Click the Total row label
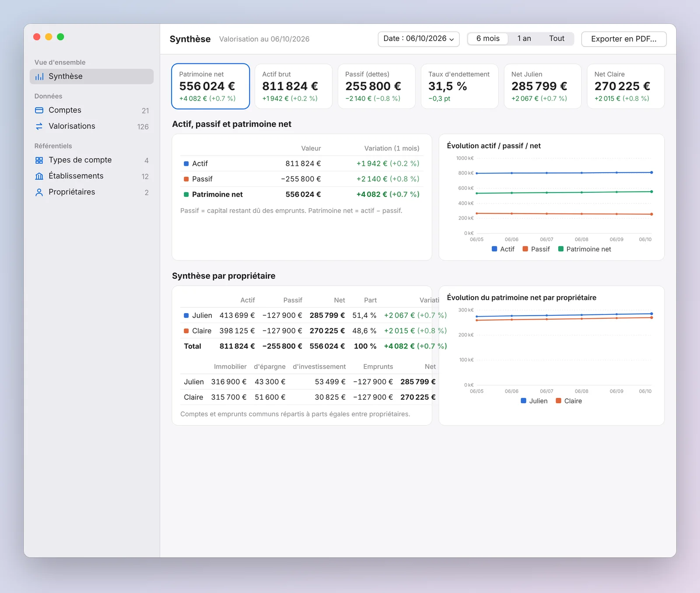The height and width of the screenshot is (593, 700). 192,346
